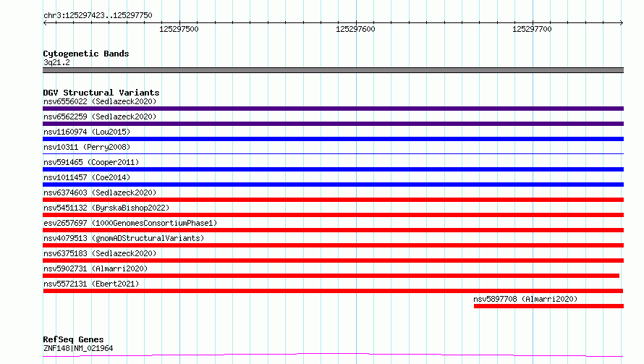The height and width of the screenshot is (364, 644).
Task: Click the short red bar under nsv5897708
Action: (x=548, y=306)
